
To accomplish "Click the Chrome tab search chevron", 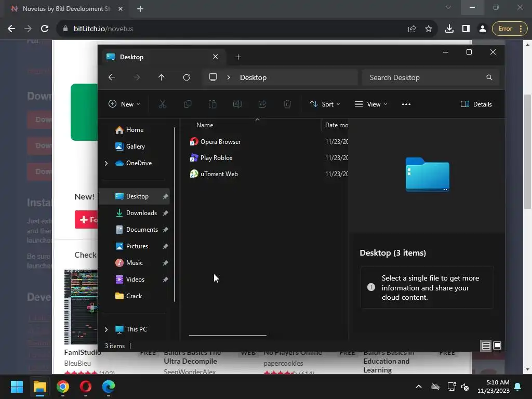I will pyautogui.click(x=448, y=7).
